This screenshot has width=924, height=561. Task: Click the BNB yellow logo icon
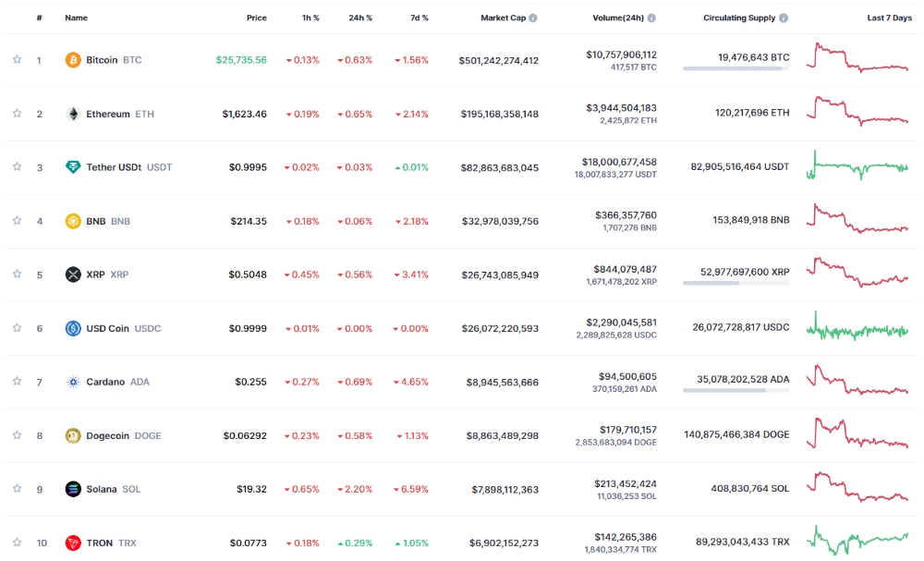coord(73,221)
